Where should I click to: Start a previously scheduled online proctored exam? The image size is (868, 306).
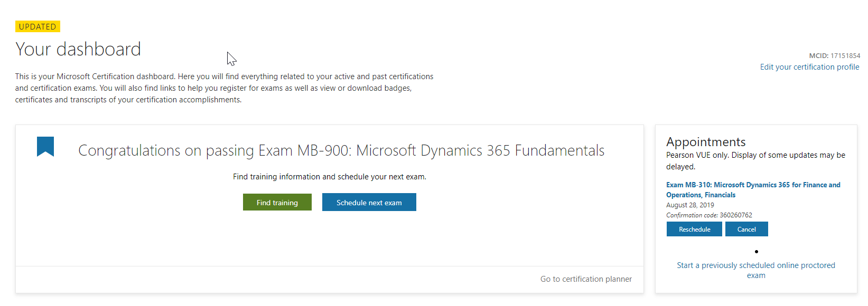point(756,270)
